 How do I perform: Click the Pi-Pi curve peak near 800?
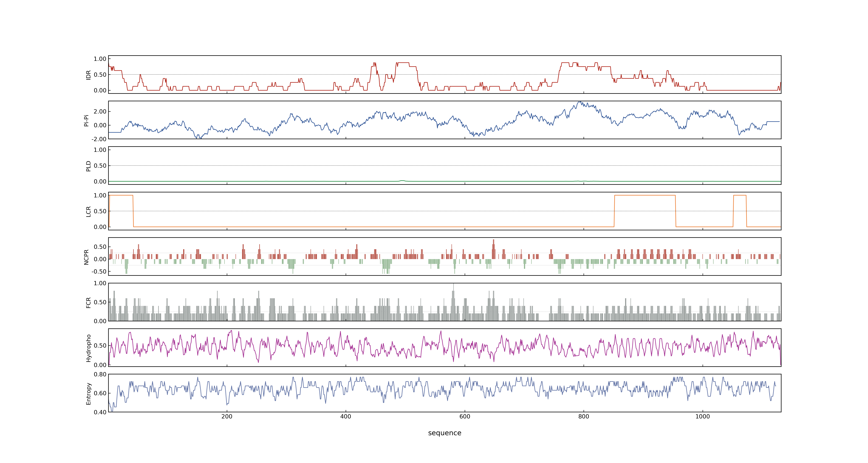pyautogui.click(x=580, y=102)
